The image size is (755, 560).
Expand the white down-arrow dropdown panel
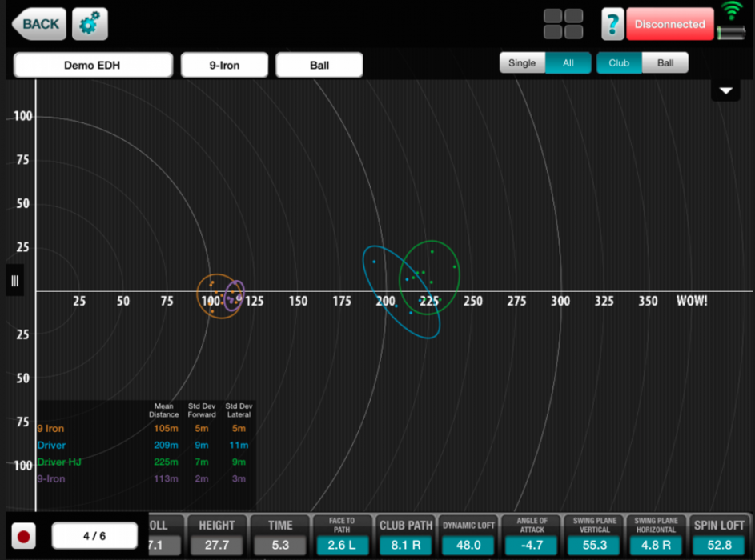[x=725, y=90]
